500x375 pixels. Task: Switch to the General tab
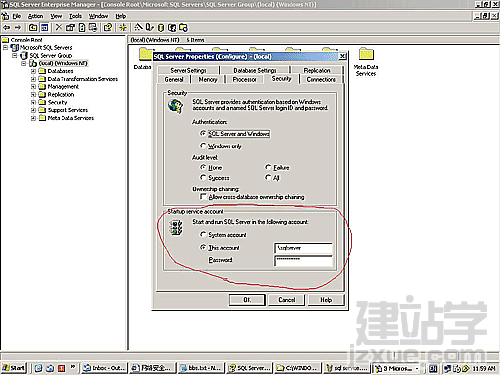coord(174,79)
